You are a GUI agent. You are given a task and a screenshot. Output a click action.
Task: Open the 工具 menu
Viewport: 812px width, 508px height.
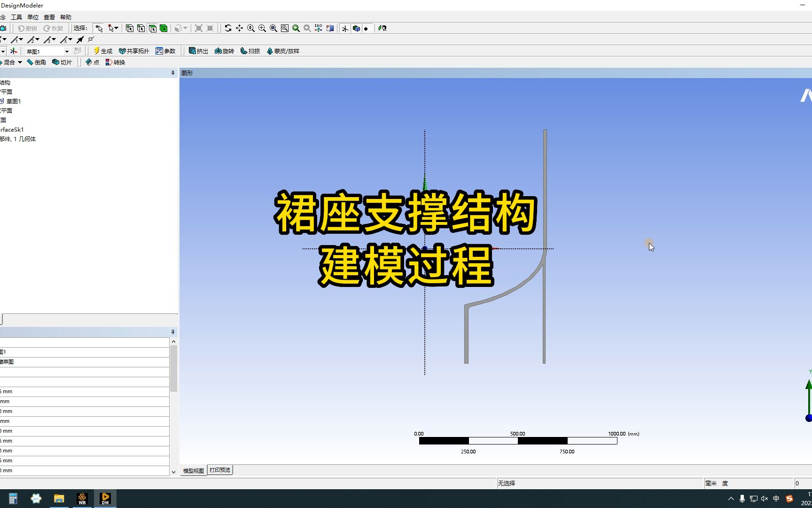tap(16, 17)
